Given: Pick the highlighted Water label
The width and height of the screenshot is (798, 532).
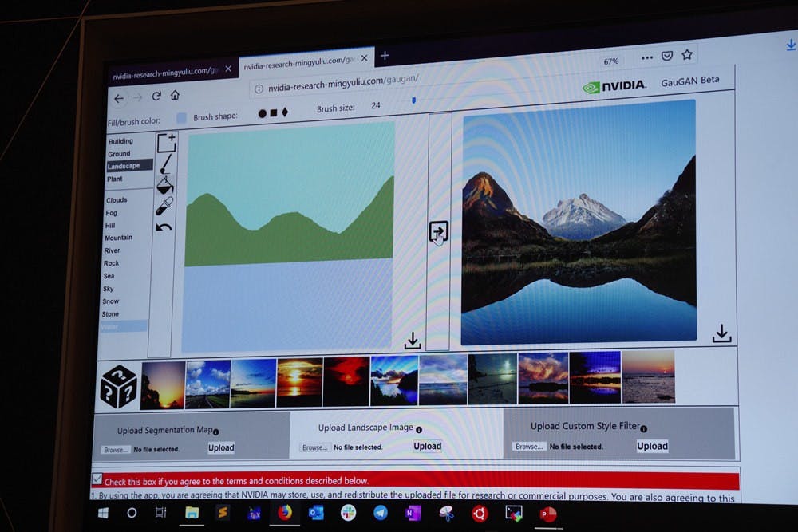Looking at the screenshot, I should tap(124, 326).
